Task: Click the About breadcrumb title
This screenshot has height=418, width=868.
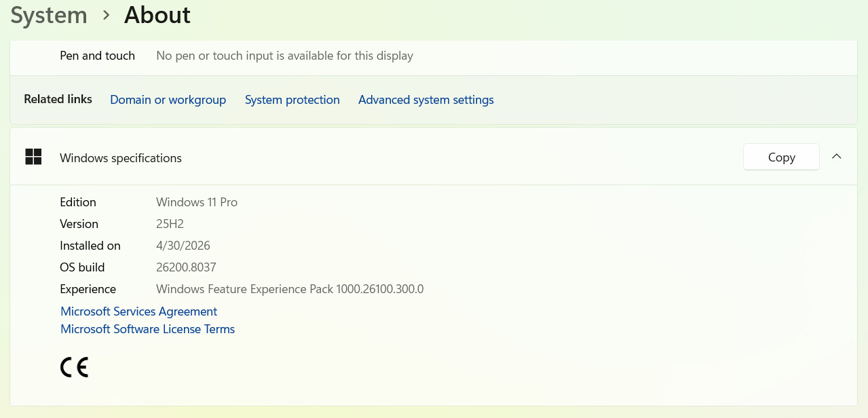Action: tap(157, 15)
